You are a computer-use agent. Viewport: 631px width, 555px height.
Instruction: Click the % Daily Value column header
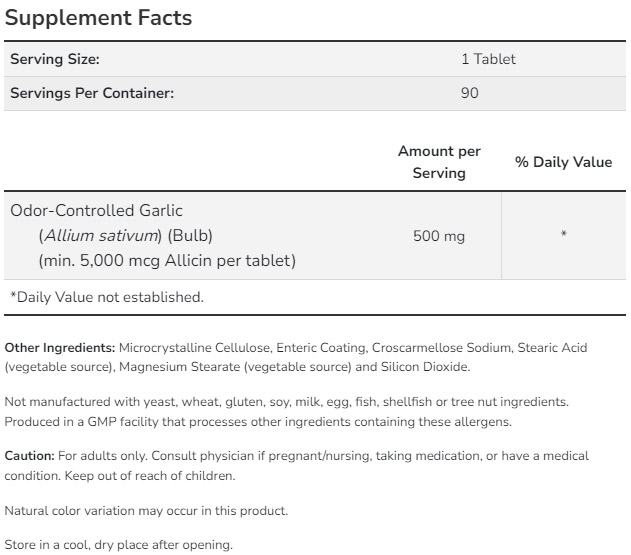coord(563,162)
